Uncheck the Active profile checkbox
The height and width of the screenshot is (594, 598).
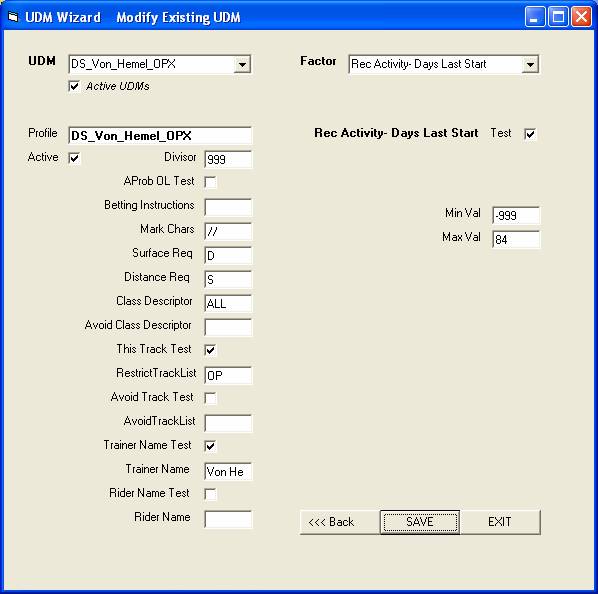click(74, 158)
